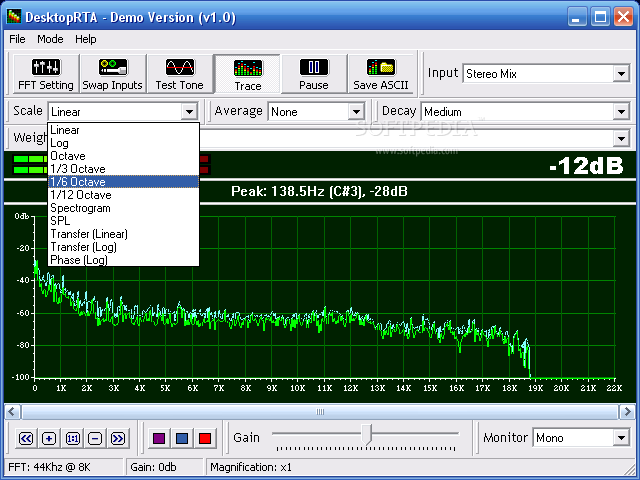Pick the red trace color swatch
Screen dimensions: 640x480
205,439
